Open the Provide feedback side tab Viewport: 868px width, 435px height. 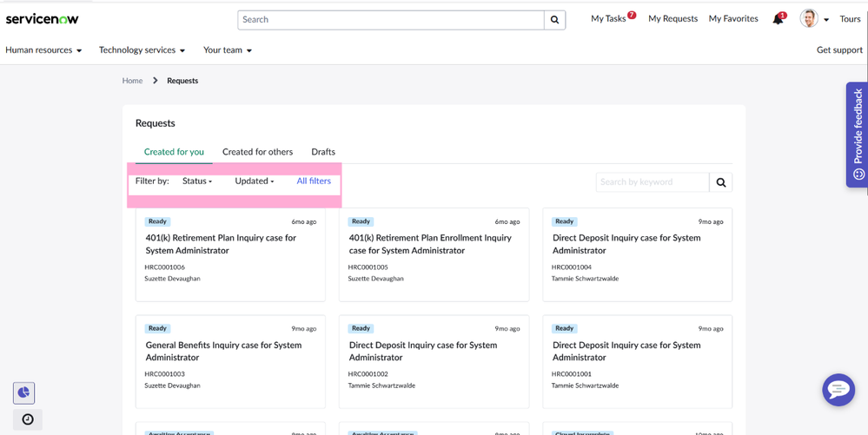[857, 135]
